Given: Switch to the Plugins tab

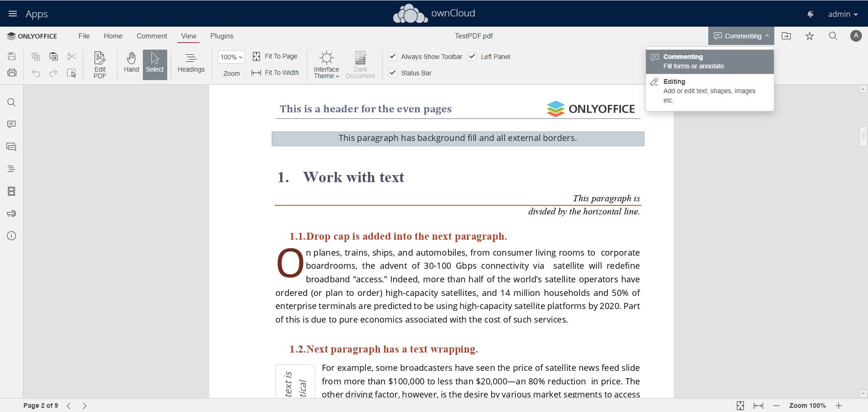Looking at the screenshot, I should click(x=222, y=36).
